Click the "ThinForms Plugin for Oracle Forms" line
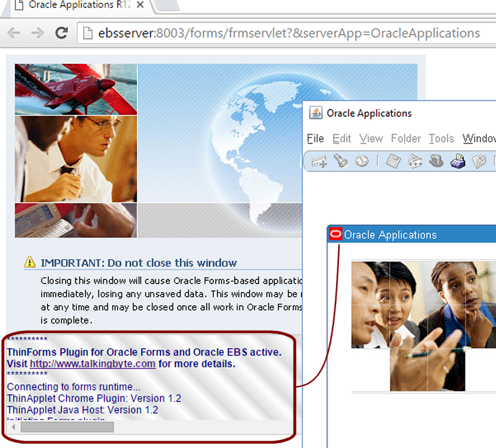The image size is (496, 448). [x=144, y=352]
